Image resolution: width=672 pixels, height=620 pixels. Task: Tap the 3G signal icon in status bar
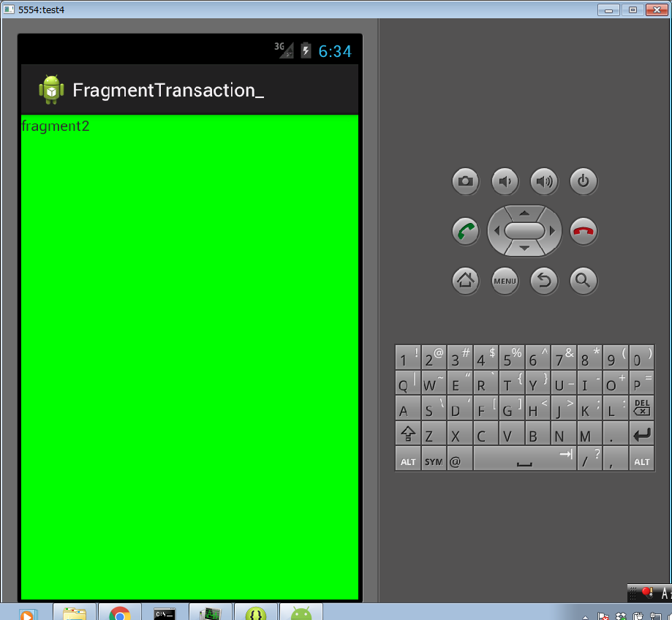click(x=284, y=50)
